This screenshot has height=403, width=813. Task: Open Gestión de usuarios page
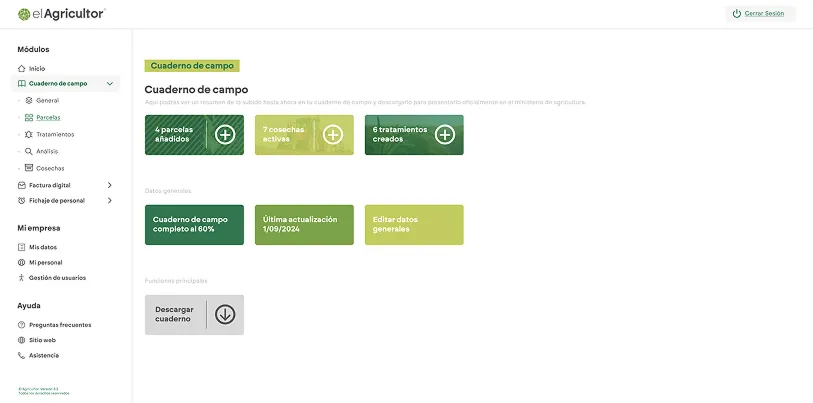pos(57,277)
